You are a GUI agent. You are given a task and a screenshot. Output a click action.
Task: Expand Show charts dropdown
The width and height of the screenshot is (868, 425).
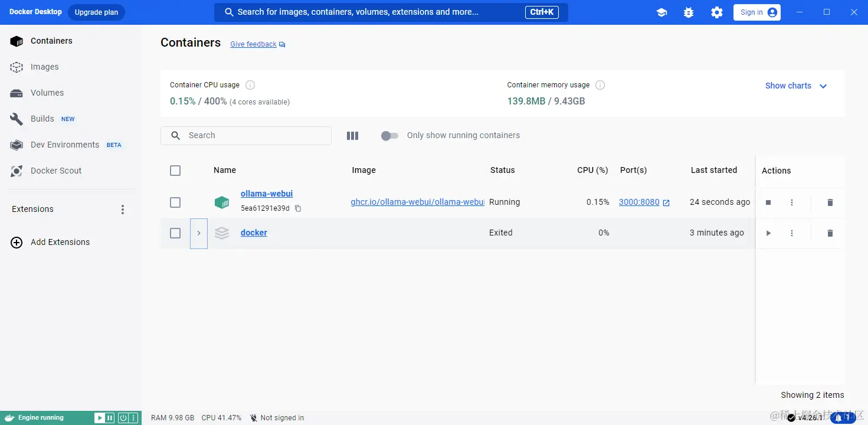tap(796, 86)
